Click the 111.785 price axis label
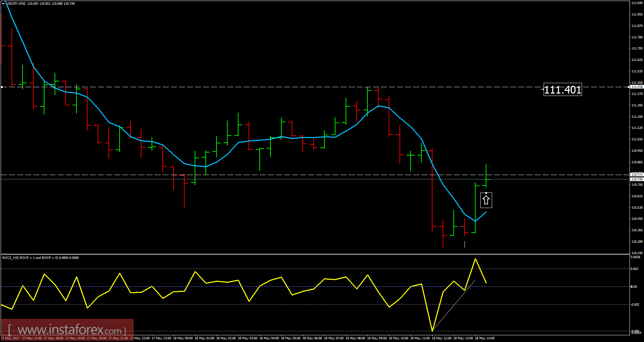The width and height of the screenshot is (644, 342). pyautogui.click(x=637, y=37)
